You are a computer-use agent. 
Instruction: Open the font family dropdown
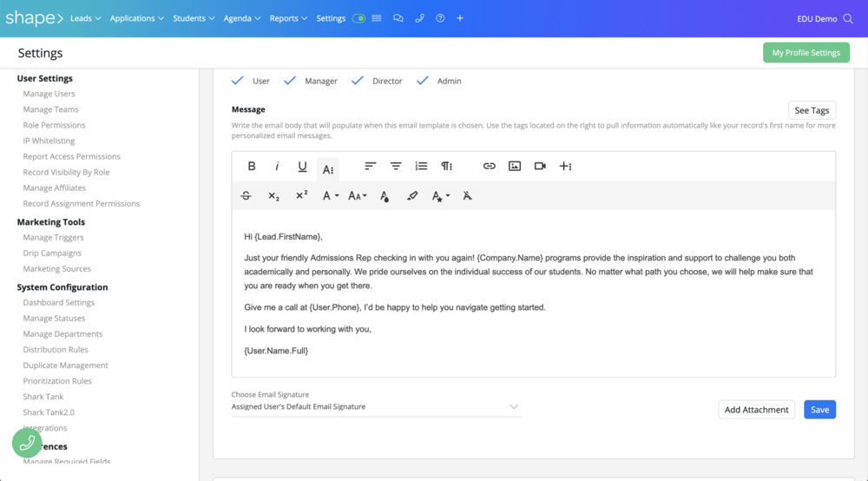(x=331, y=196)
